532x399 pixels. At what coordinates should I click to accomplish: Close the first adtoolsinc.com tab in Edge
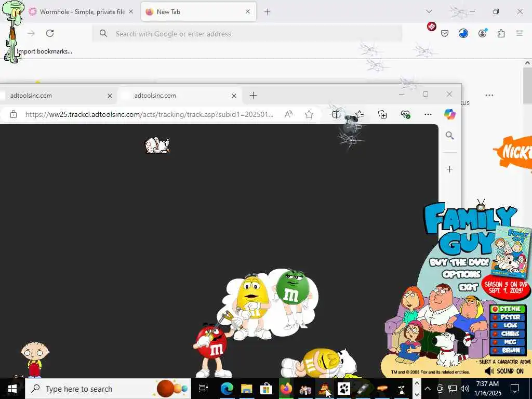pos(110,96)
